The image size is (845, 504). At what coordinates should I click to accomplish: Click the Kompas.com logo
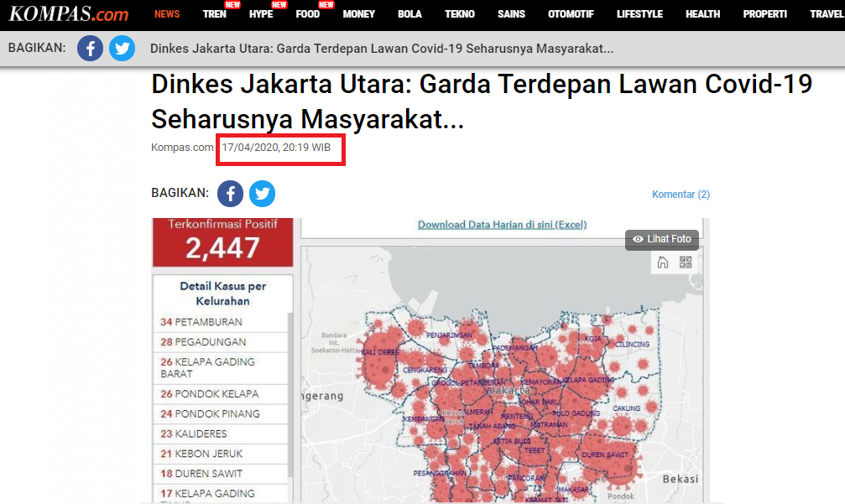click(69, 14)
